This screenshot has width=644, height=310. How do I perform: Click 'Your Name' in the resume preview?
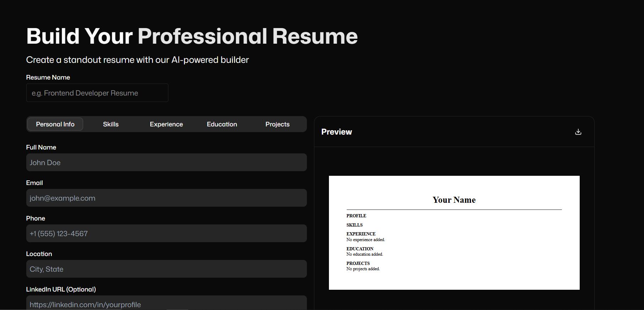pyautogui.click(x=454, y=200)
